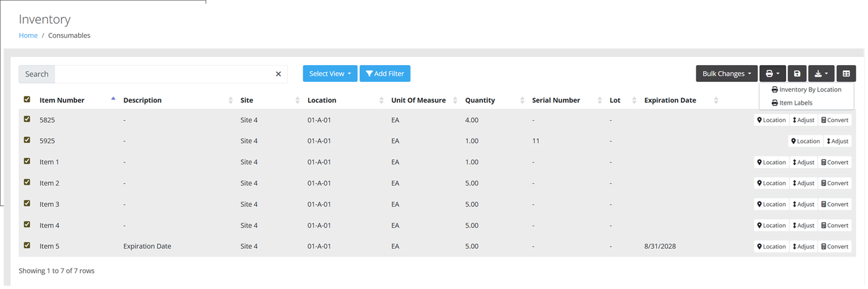Click Convert button for Item 5
The width and height of the screenshot is (868, 289).
[835, 247]
